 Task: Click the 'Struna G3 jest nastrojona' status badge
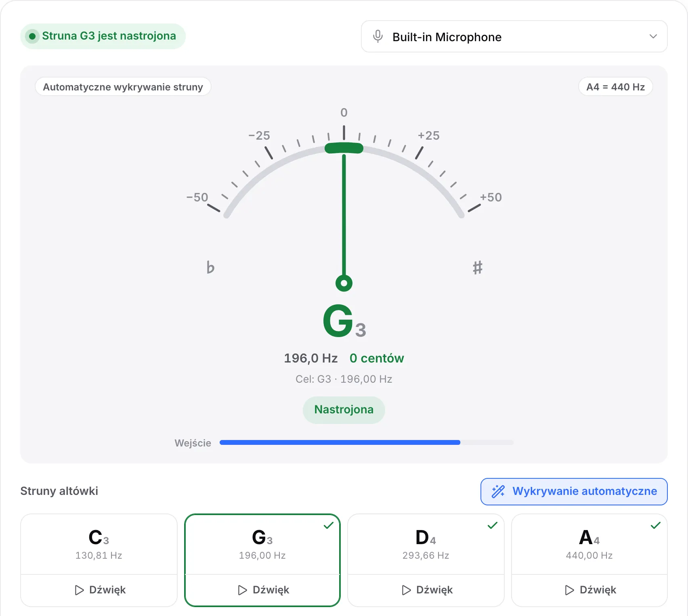click(x=103, y=36)
